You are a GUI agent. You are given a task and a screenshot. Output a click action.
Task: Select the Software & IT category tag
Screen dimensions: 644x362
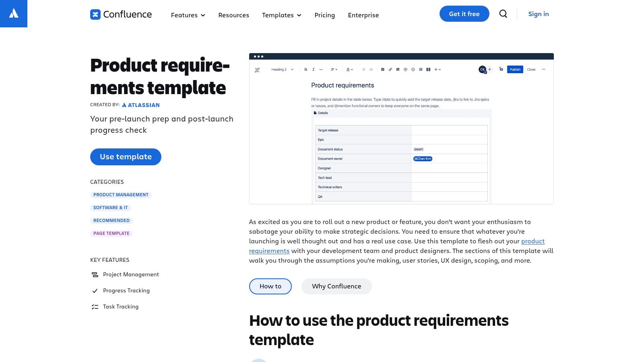click(111, 208)
